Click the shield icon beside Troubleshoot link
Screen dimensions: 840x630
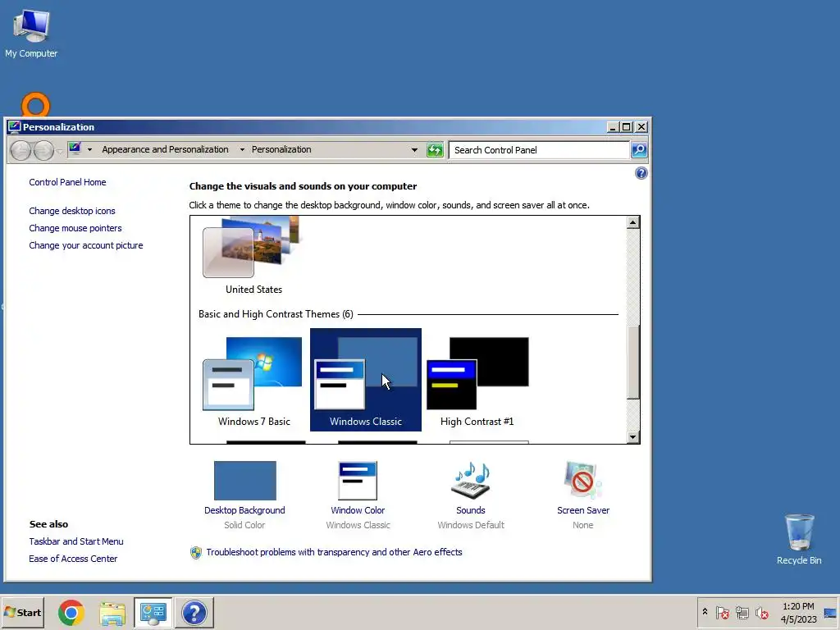point(196,553)
